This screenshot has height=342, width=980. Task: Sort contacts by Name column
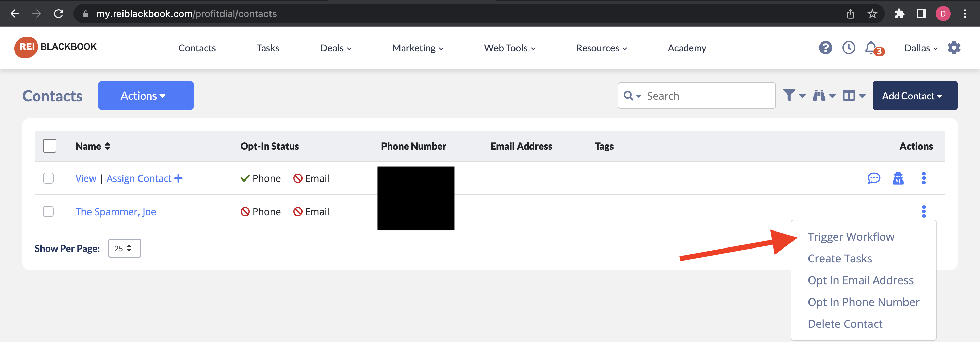coord(93,146)
